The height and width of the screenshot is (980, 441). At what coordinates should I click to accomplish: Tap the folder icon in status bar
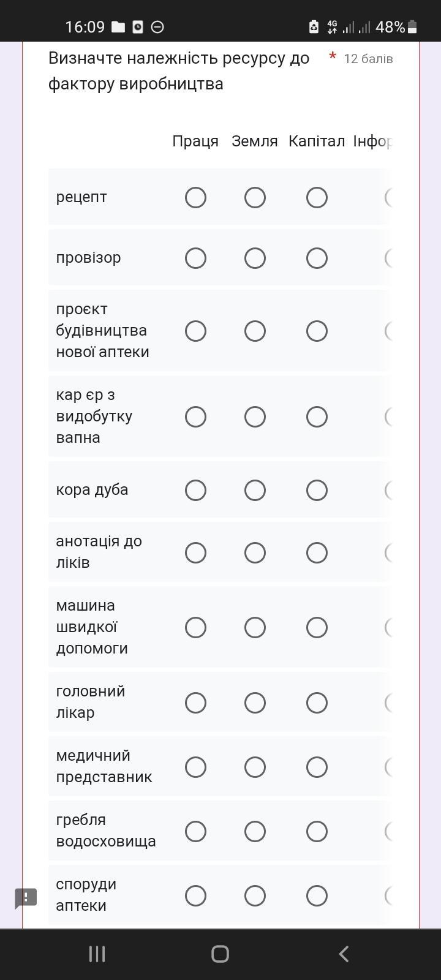118,27
